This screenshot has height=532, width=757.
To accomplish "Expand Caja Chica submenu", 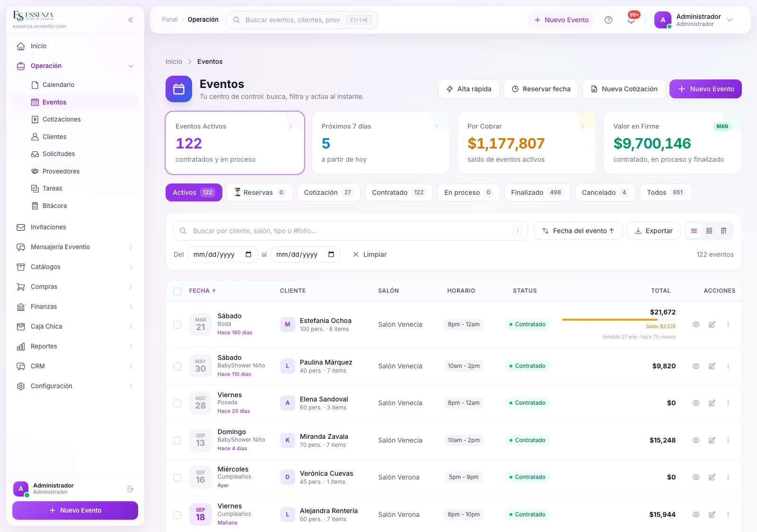I will [x=75, y=326].
